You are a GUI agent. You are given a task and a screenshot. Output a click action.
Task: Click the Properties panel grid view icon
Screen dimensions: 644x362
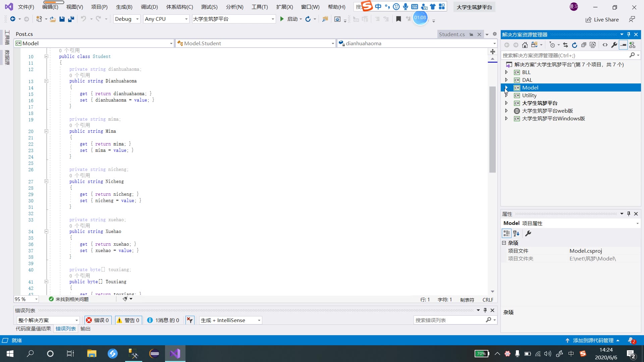coord(506,233)
